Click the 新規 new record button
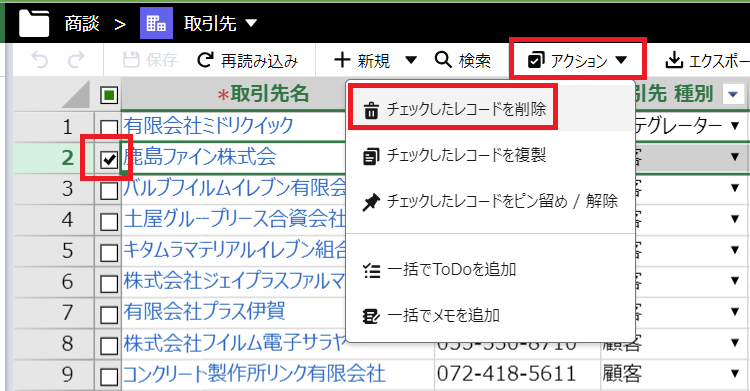This screenshot has height=391, width=750. 362,60
